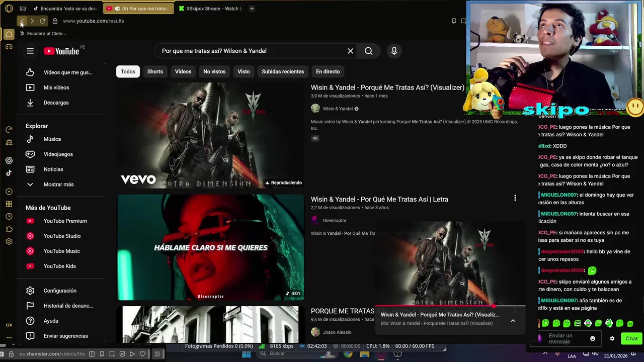Switch to XSkipox Stream Kick tab
The height and width of the screenshot is (362, 644).
(211, 9)
